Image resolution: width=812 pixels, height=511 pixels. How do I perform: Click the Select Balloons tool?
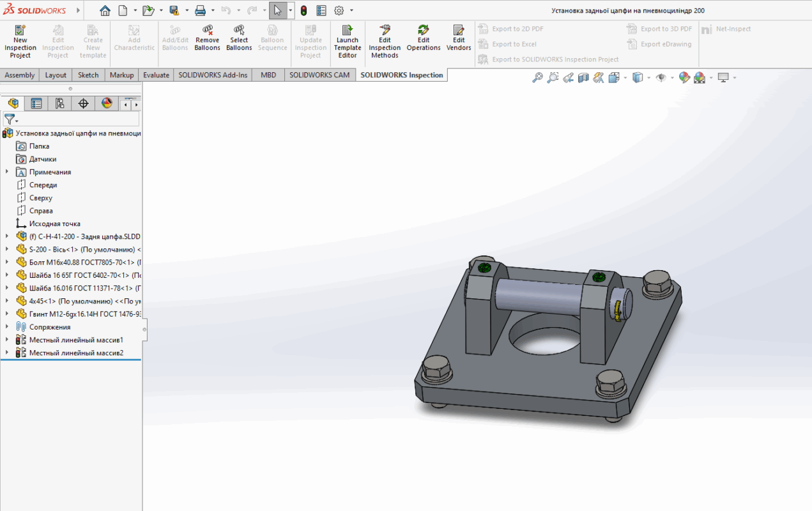[239, 40]
